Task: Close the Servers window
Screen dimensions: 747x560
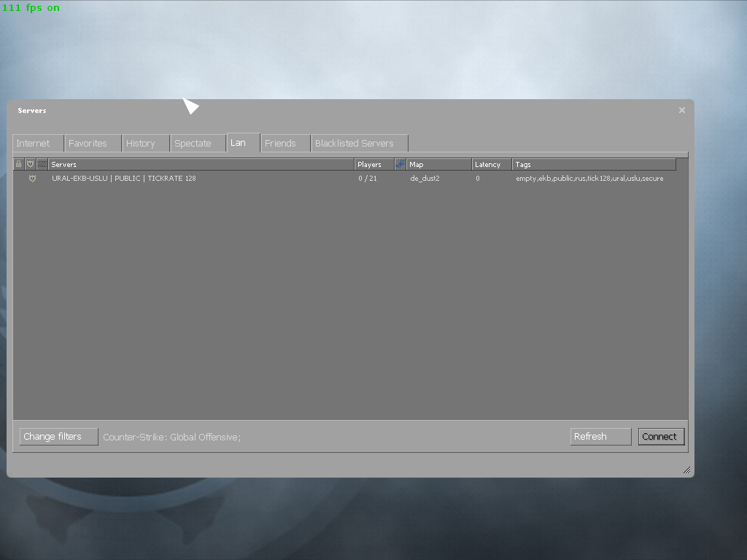Action: 682,111
